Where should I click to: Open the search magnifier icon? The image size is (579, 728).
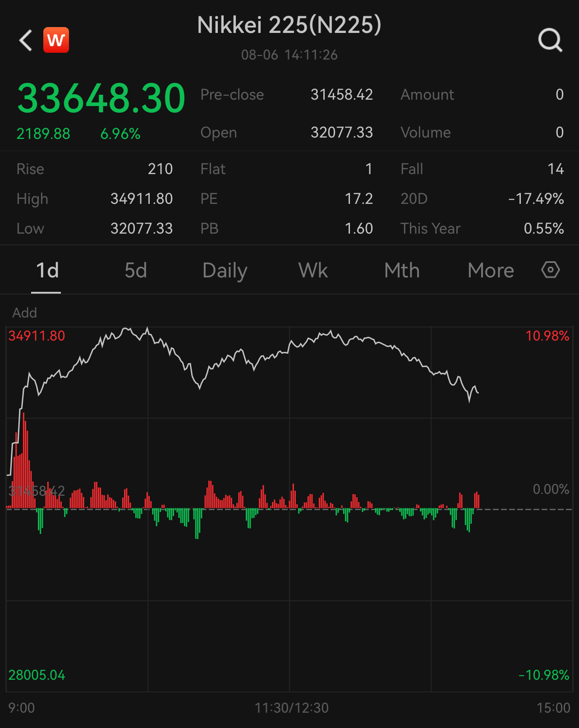[x=550, y=41]
